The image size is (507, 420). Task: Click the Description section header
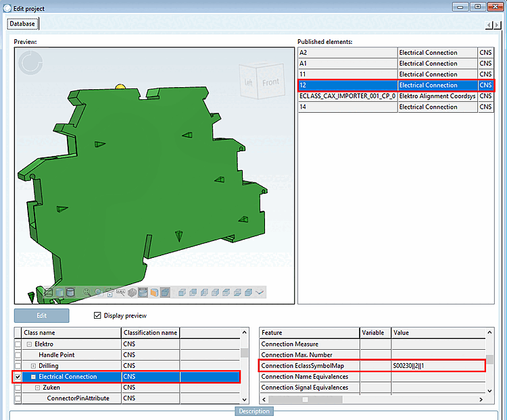(254, 411)
